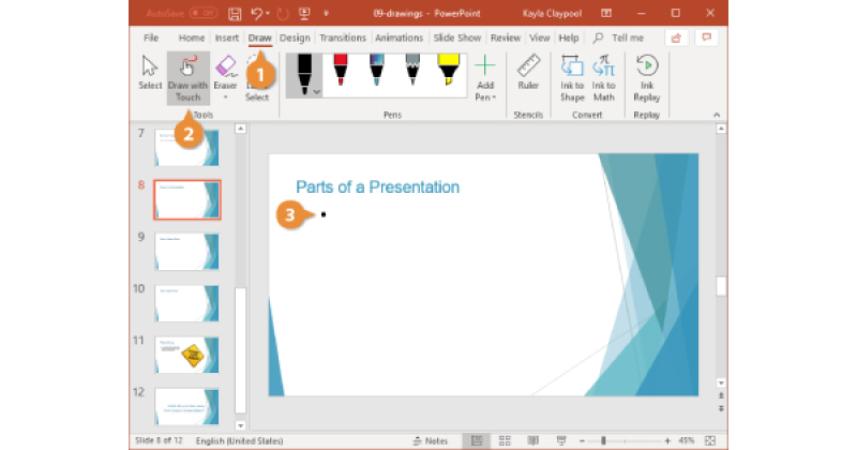
Task: Select slide 12 thumbnail
Action: [x=186, y=407]
